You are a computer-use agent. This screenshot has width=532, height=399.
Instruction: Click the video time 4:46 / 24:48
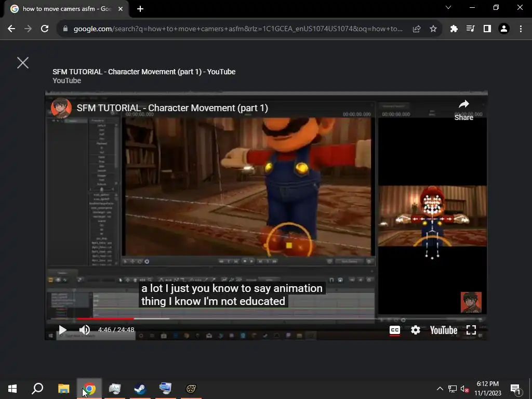[x=116, y=330]
